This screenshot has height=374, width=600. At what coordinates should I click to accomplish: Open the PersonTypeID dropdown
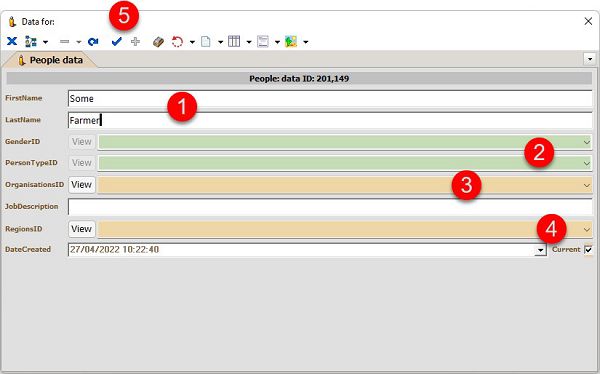(587, 163)
